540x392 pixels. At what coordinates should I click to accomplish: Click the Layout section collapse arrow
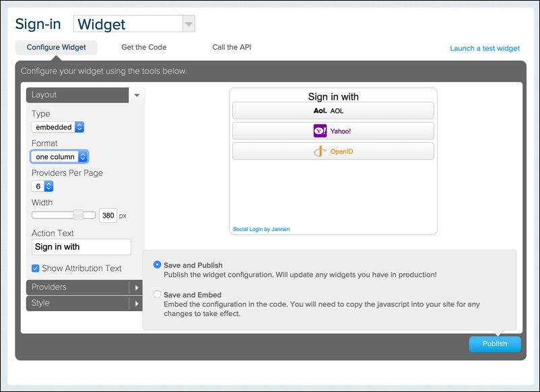pos(137,95)
